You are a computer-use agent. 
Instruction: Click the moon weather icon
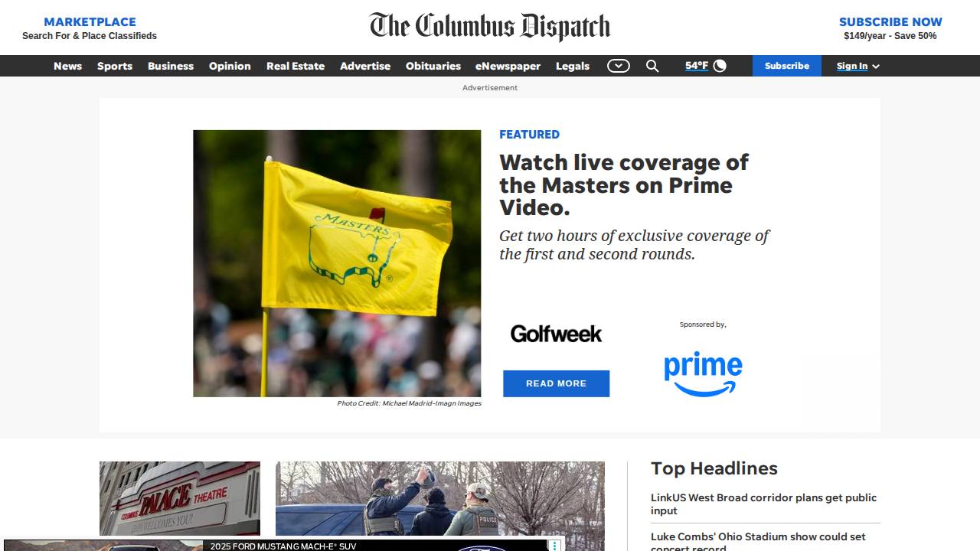coord(720,66)
